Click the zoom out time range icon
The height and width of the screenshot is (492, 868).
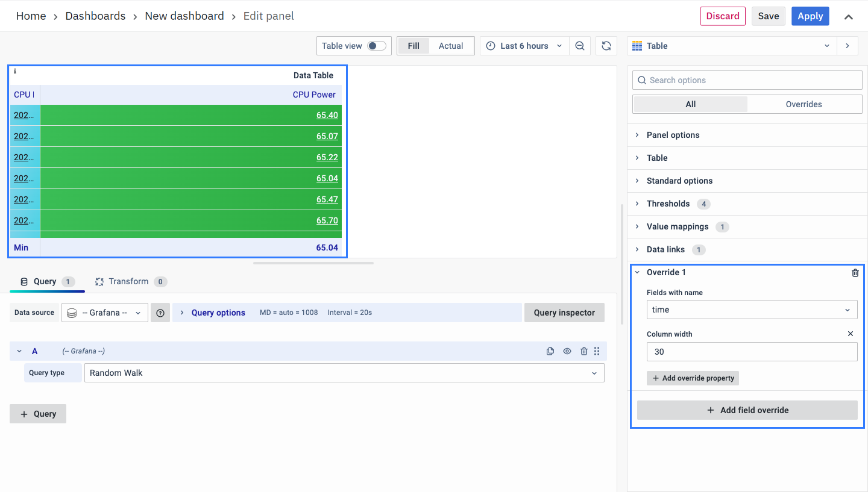tap(580, 46)
